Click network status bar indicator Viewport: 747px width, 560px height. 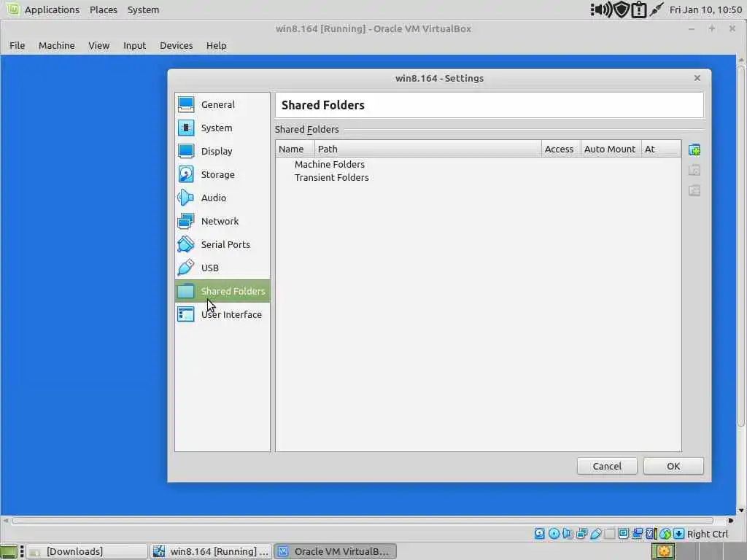click(x=581, y=534)
